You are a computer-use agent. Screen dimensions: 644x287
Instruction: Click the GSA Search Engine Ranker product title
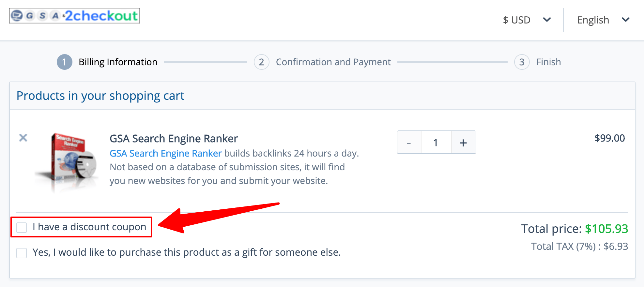pos(174,139)
